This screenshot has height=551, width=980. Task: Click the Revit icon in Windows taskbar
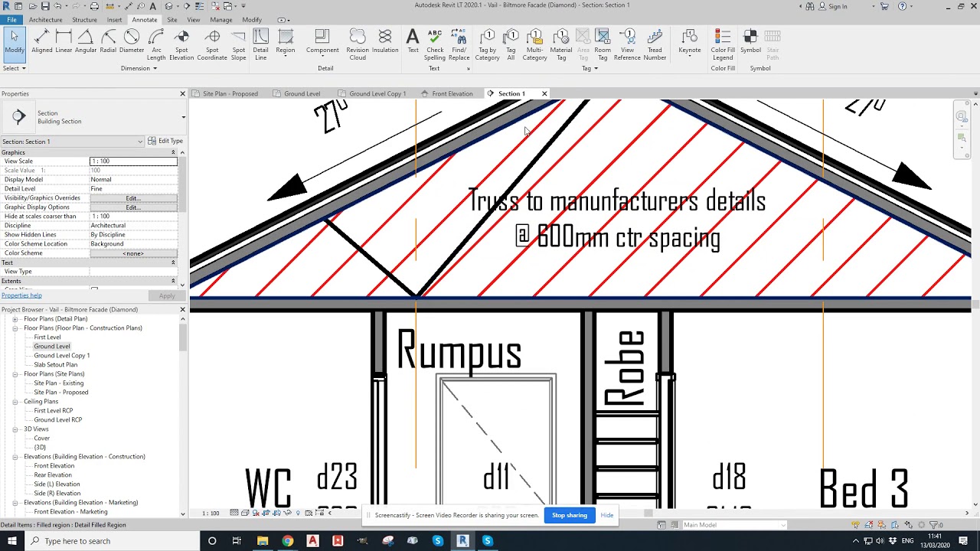[462, 541]
